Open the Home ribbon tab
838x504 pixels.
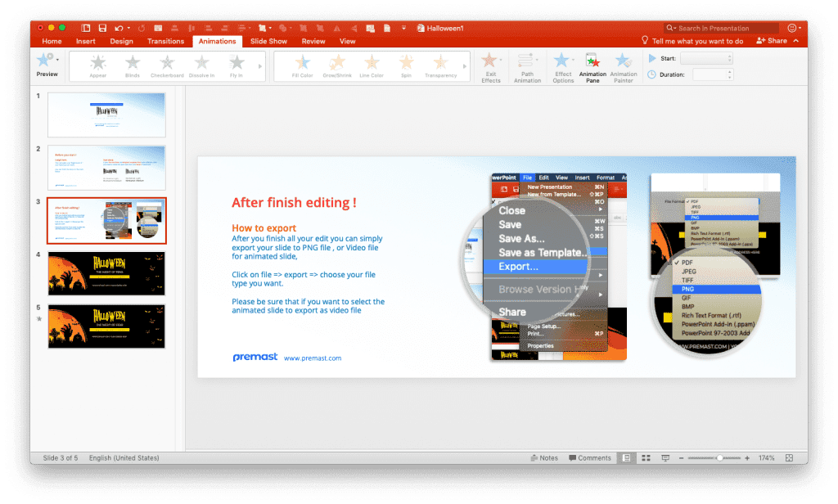pos(52,41)
